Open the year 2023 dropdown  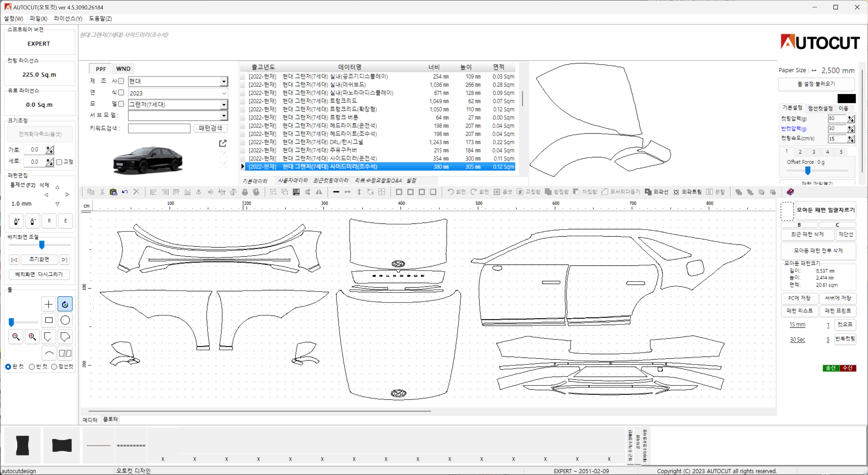click(x=224, y=93)
